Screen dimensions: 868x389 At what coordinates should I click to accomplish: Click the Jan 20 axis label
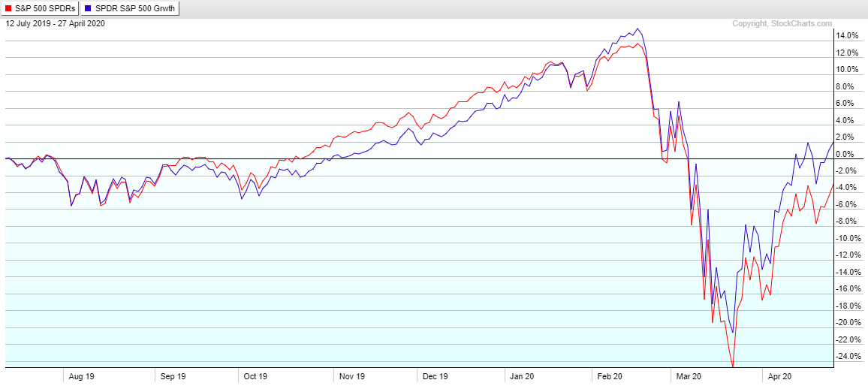522,376
